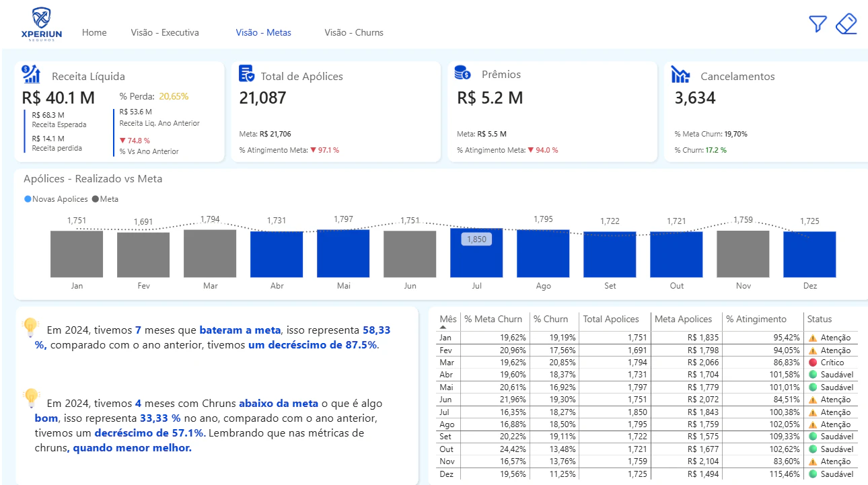Select the gray Jun bar in the chart
Image resolution: width=868 pixels, height=485 pixels.
[410, 254]
